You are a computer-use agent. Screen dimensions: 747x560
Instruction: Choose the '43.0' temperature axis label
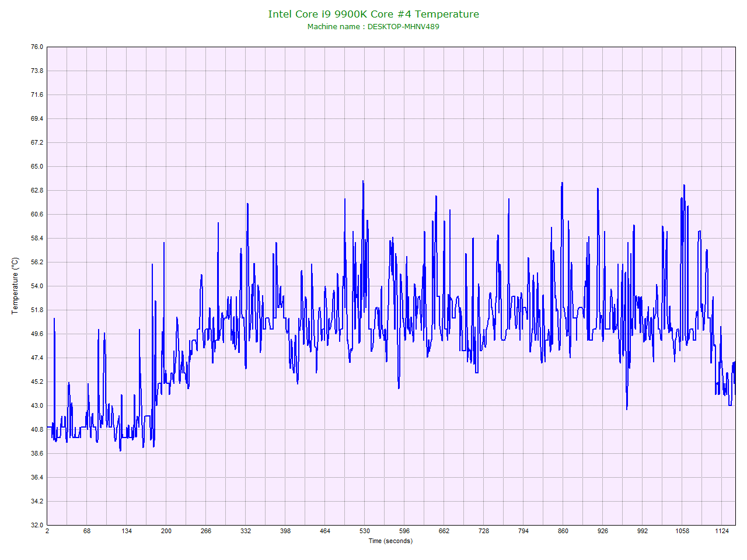coord(37,405)
